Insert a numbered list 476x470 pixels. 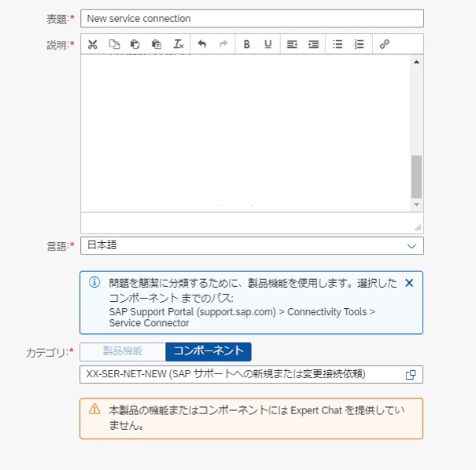[359, 44]
